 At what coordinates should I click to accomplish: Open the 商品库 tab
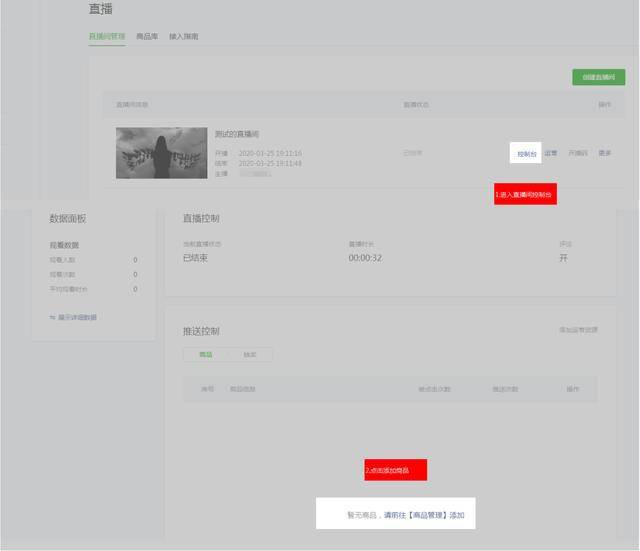[x=147, y=37]
